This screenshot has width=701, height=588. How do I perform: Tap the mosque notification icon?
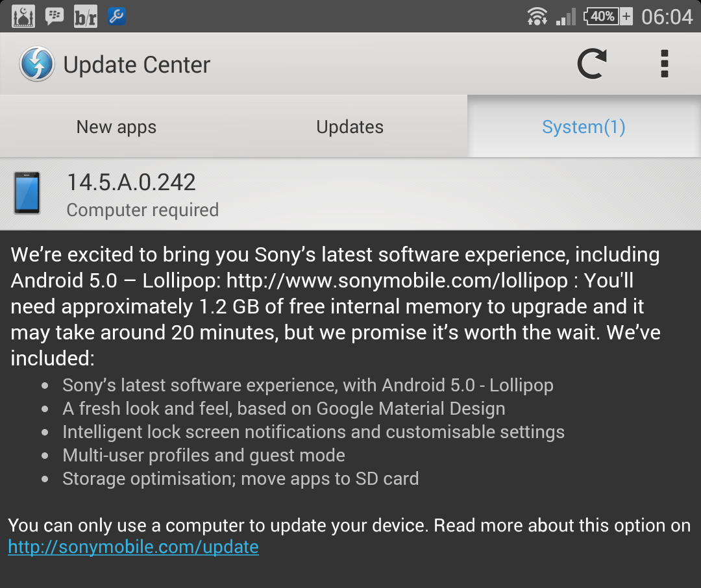pos(23,16)
